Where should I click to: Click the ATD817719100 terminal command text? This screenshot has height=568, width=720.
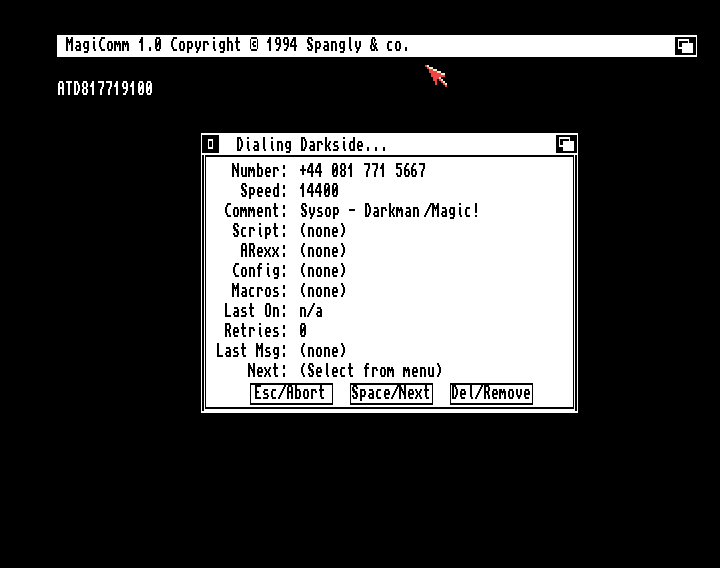[x=105, y=89]
